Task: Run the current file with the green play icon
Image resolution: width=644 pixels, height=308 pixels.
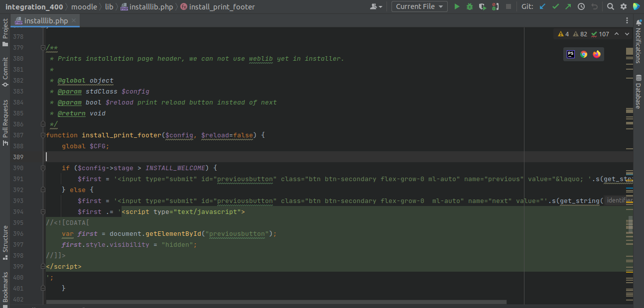Action: point(457,6)
